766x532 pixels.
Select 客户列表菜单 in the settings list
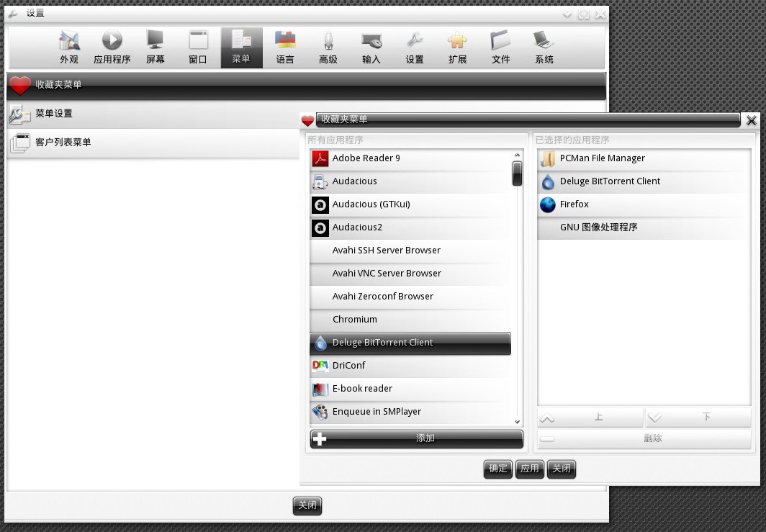point(153,143)
